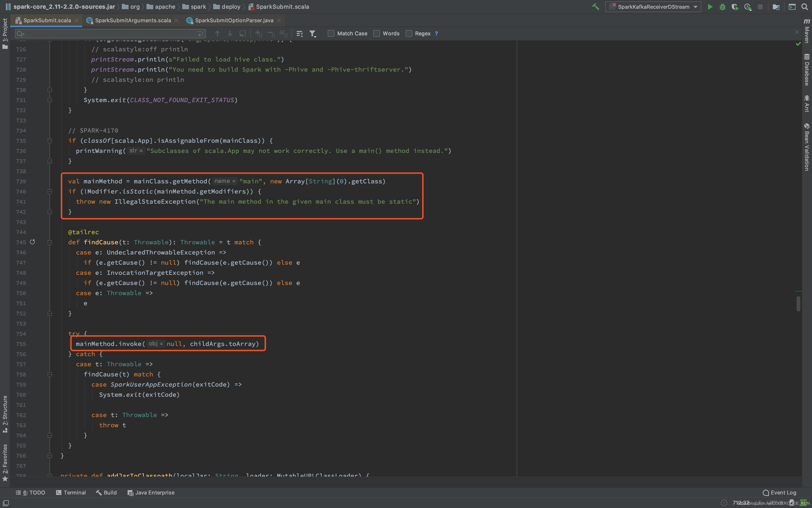Collapse the findCause method fold on line 745
The height and width of the screenshot is (508, 812).
coord(50,242)
